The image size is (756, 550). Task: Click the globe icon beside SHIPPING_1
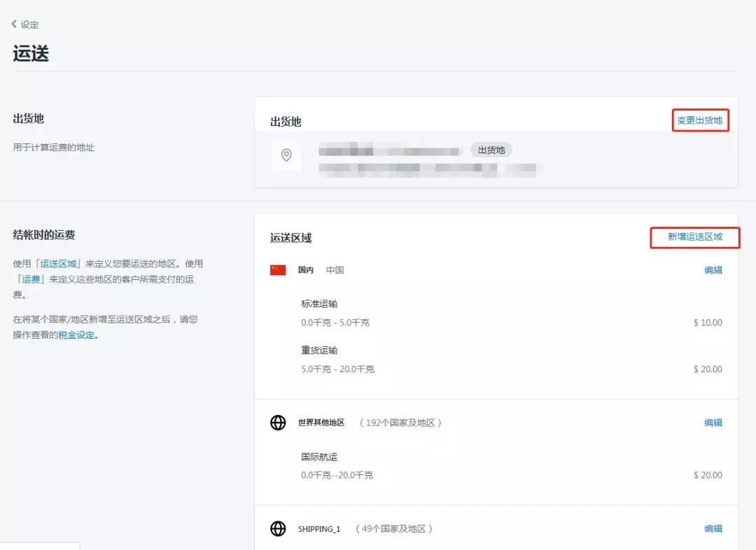click(278, 528)
